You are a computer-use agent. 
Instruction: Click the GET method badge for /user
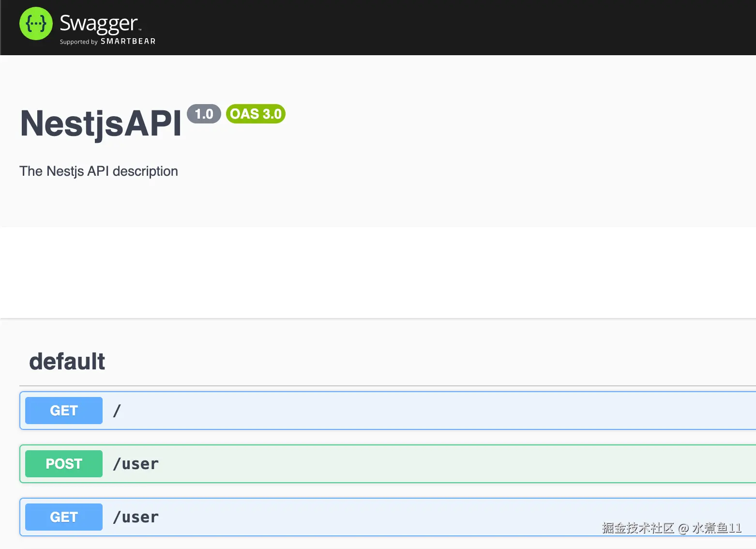[64, 517]
